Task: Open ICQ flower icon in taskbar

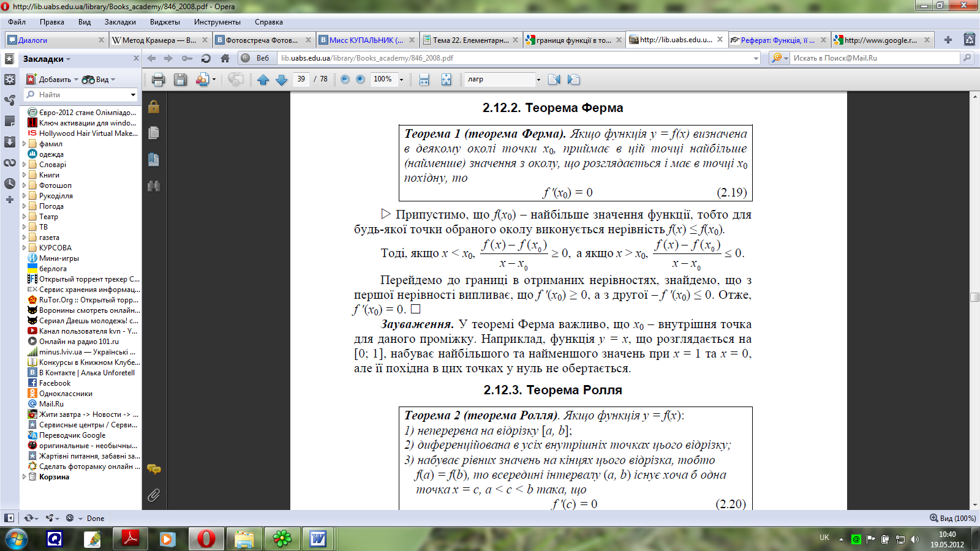Action: click(x=282, y=539)
